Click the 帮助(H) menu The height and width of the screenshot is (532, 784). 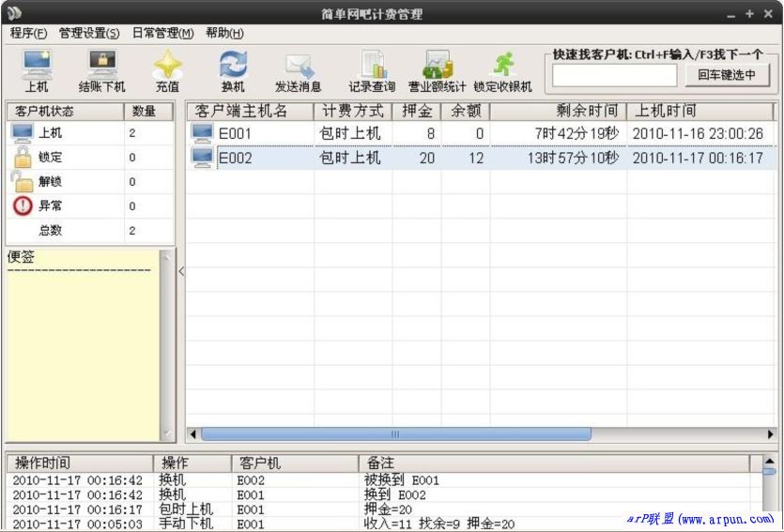tap(224, 33)
